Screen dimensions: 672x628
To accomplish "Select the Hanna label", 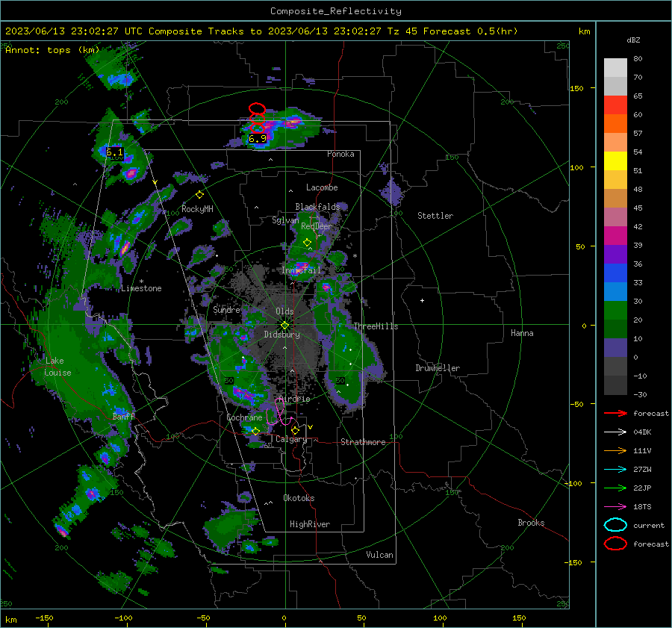I will [522, 333].
